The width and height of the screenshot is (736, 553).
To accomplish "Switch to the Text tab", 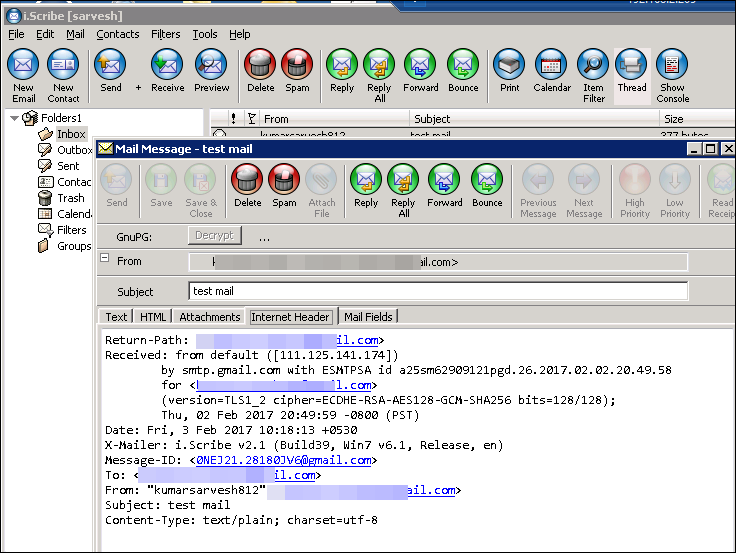I will (x=116, y=317).
